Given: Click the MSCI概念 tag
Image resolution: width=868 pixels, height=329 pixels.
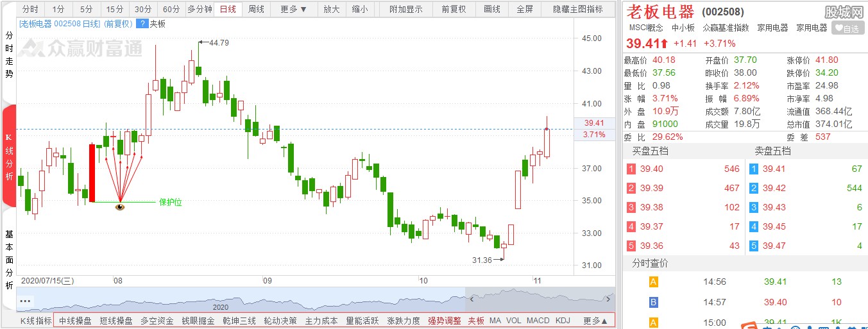Looking at the screenshot, I should tap(646, 28).
